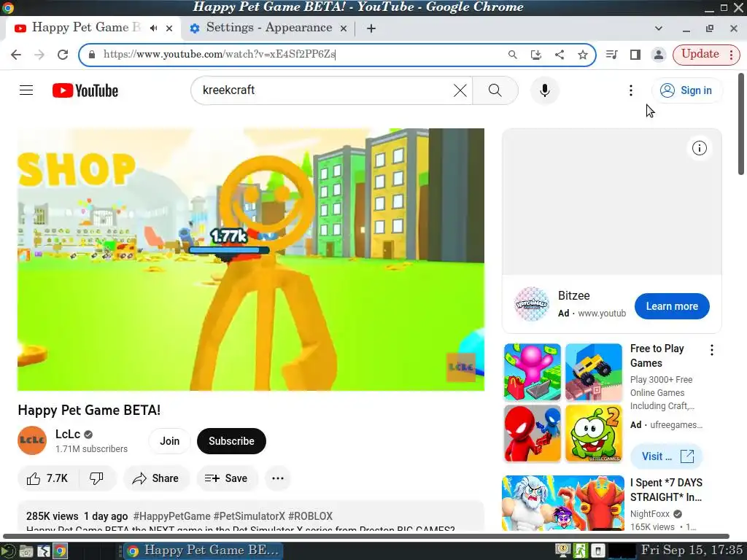Open I Spent 7 DAYS STRAIGHT title
Screen dimensions: 747x560
coord(666,489)
